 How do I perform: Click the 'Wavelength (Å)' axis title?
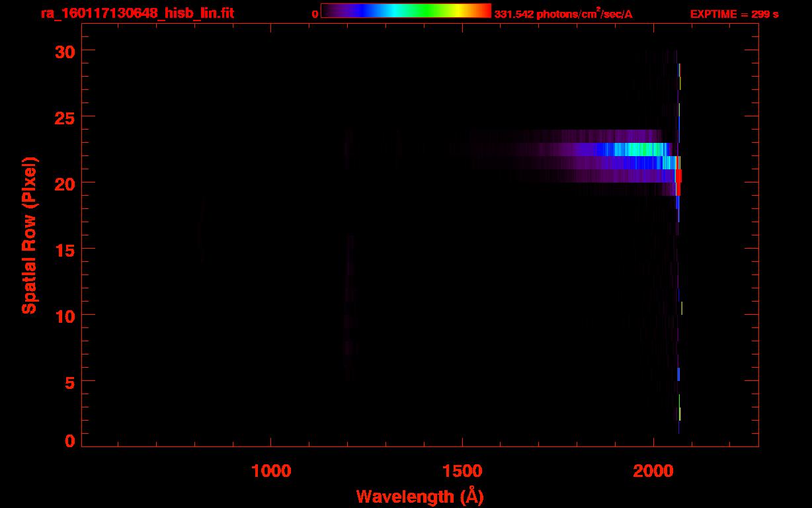(x=420, y=496)
